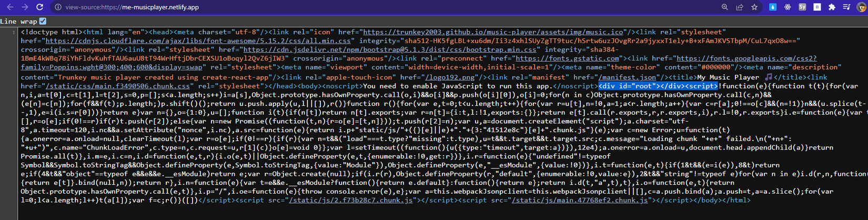Click the "Line wrap" label text

coord(18,22)
